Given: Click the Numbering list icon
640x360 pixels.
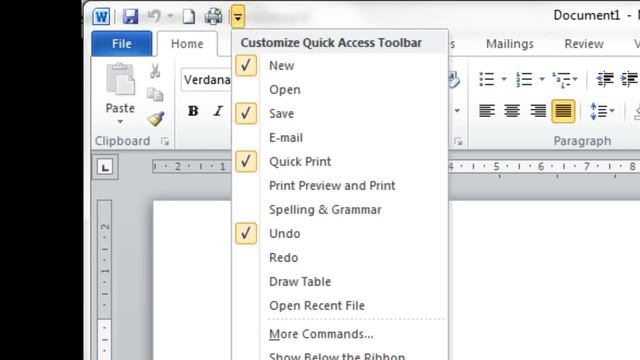Looking at the screenshot, I should pos(524,79).
